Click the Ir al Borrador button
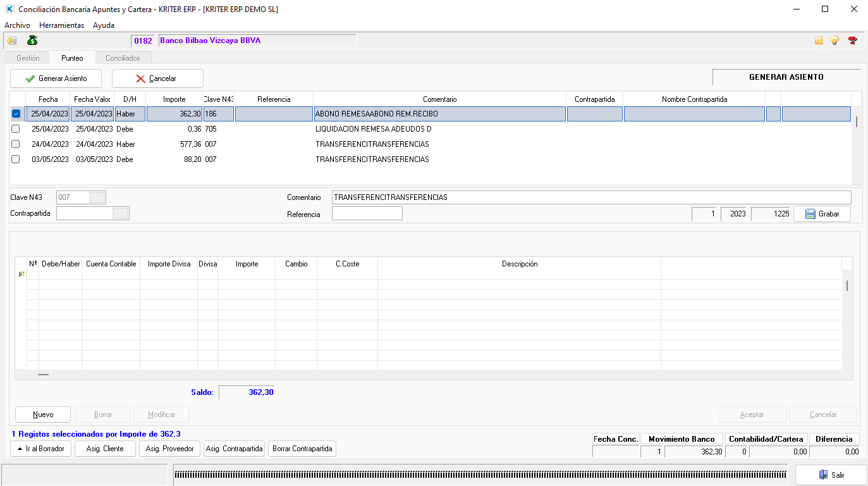The image size is (868, 486). [x=40, y=449]
